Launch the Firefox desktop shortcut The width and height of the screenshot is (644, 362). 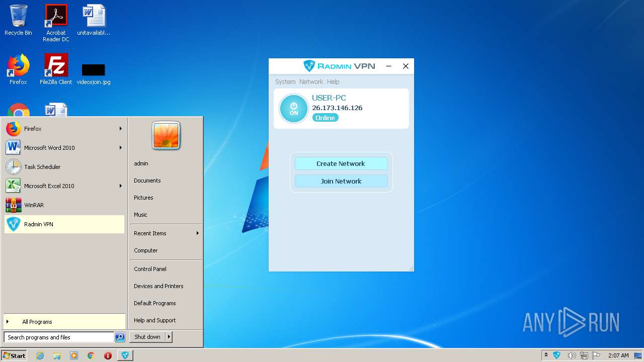(x=18, y=69)
